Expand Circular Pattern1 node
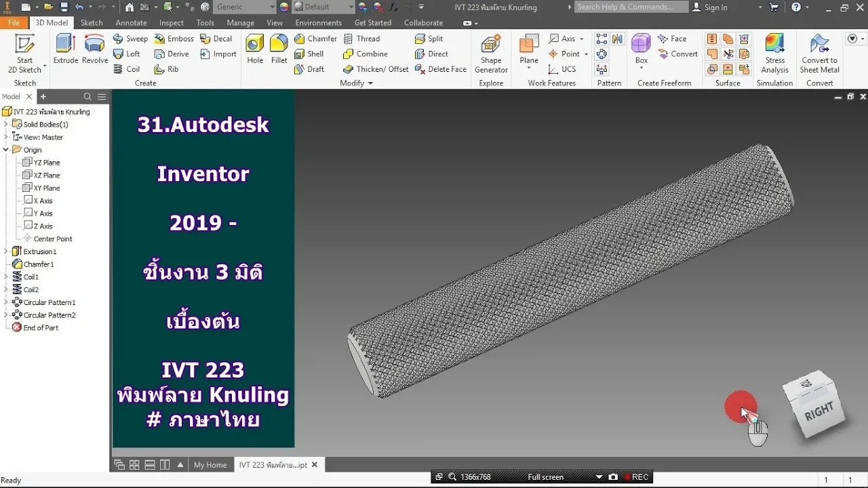Screen dimensions: 868x488 click(x=6, y=302)
